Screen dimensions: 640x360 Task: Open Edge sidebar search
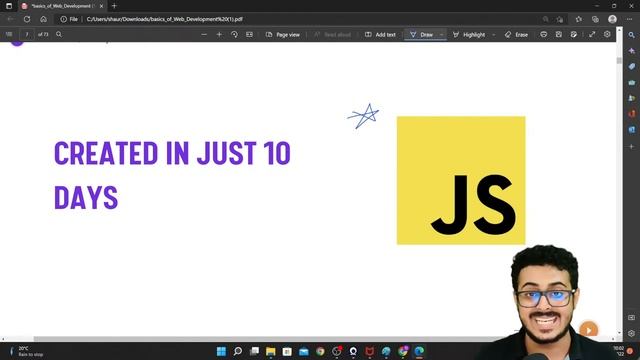coord(632,35)
